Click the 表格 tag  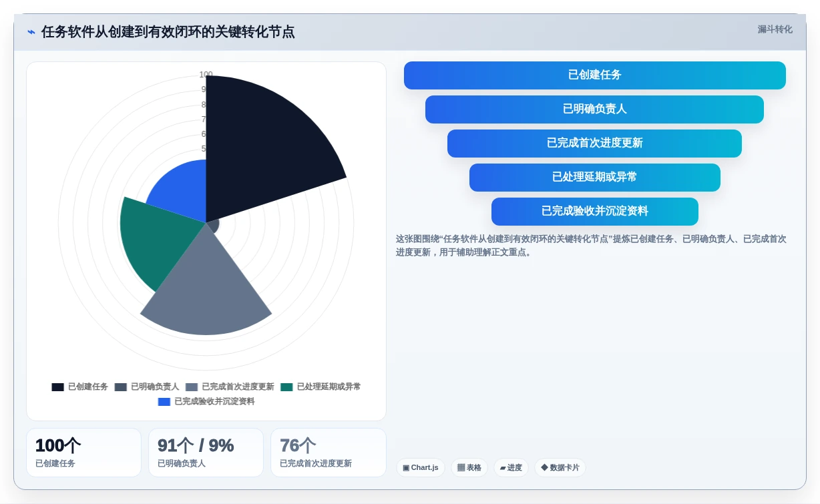point(469,468)
